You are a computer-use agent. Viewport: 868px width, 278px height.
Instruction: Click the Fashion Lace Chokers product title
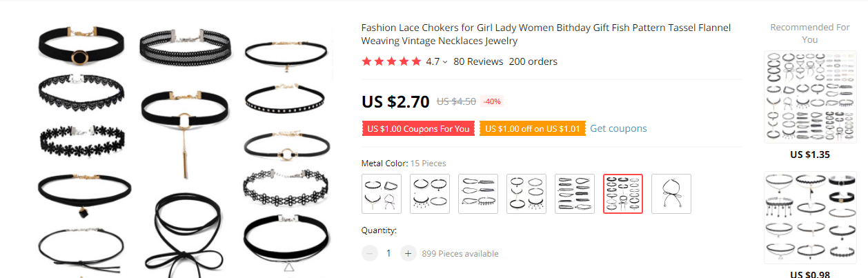coord(545,34)
